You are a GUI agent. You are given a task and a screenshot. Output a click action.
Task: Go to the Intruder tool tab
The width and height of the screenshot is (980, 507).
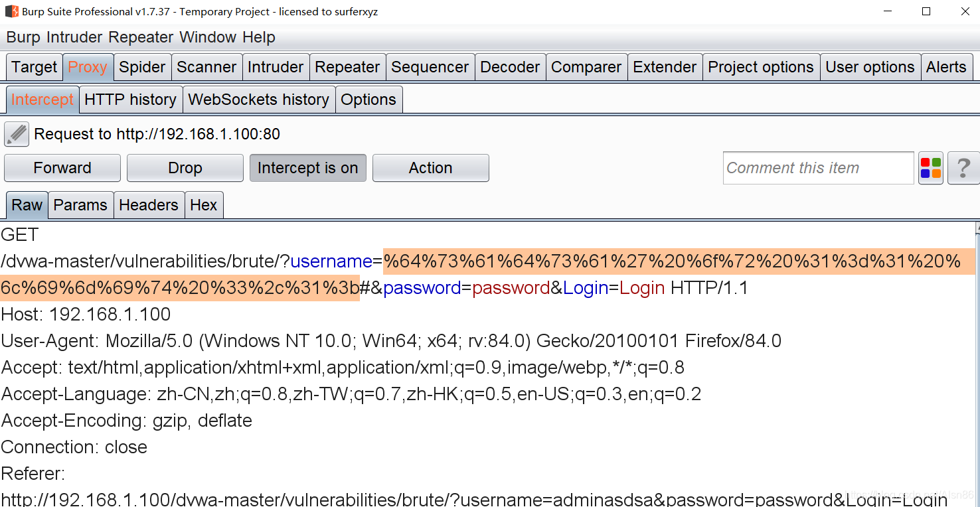[276, 67]
